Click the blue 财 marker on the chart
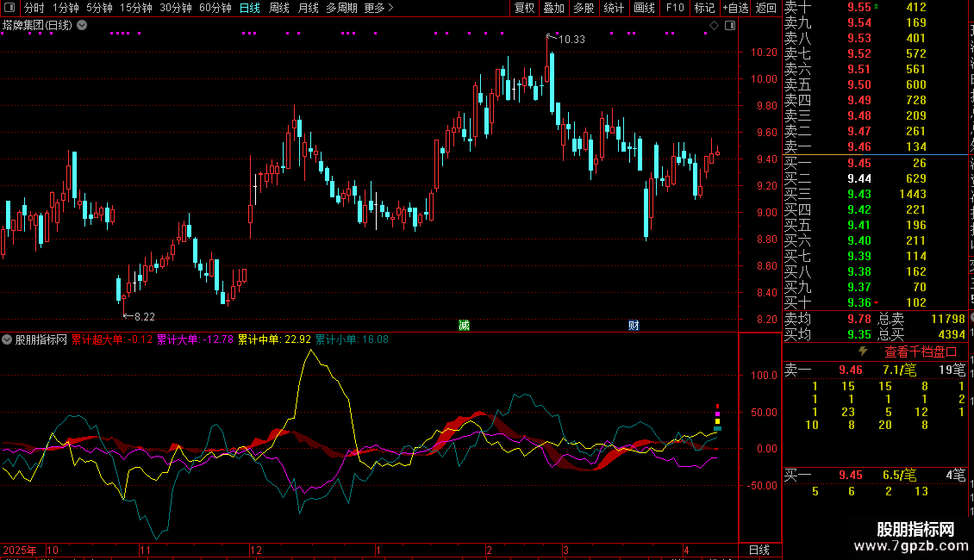This screenshot has height=560, width=974. [634, 325]
